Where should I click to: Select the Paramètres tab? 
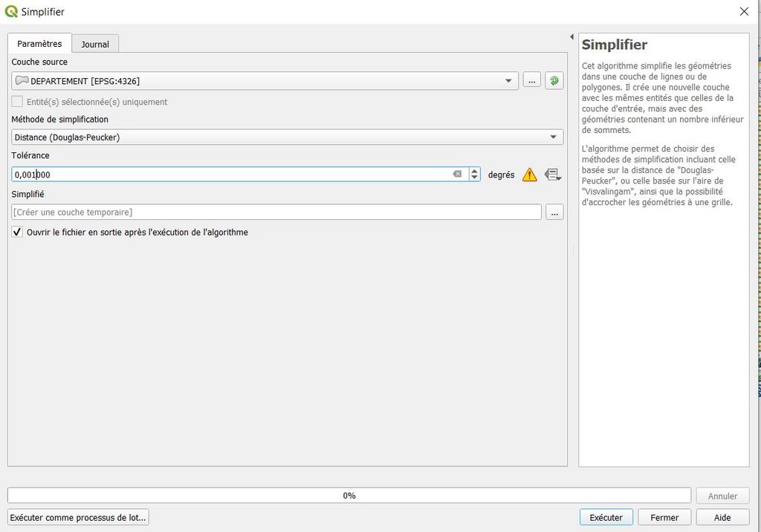39,44
